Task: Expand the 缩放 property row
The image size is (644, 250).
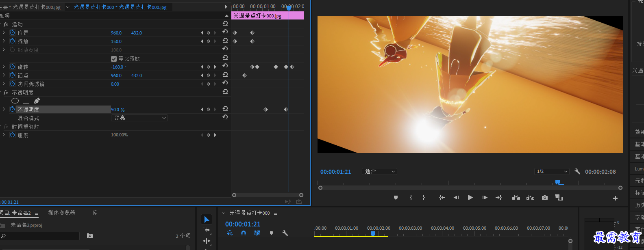Action: [x=4, y=41]
